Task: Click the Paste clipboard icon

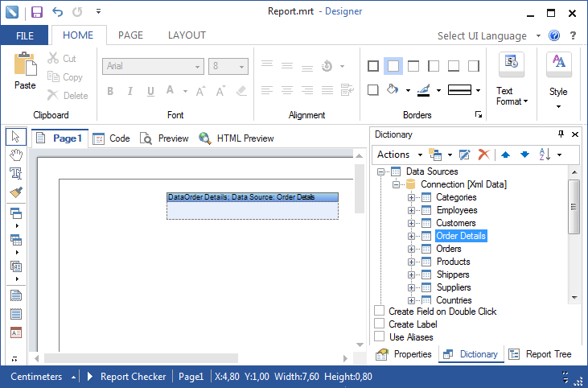Action: pos(25,71)
